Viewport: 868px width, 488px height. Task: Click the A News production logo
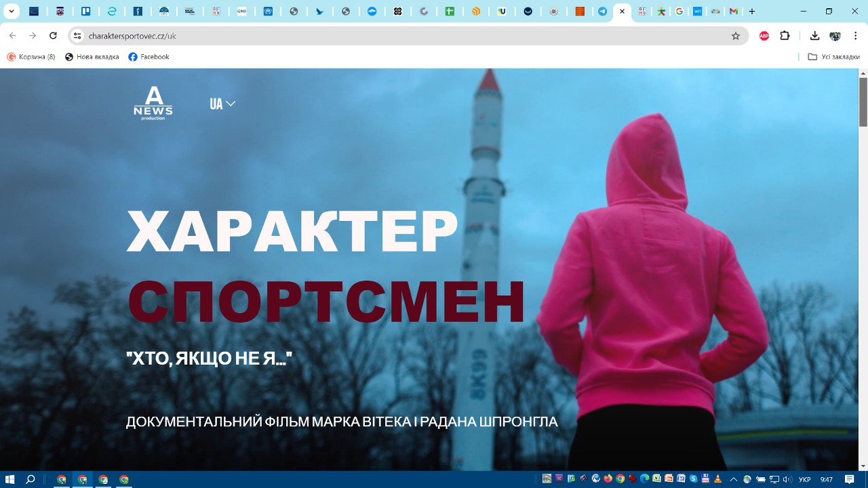point(153,104)
